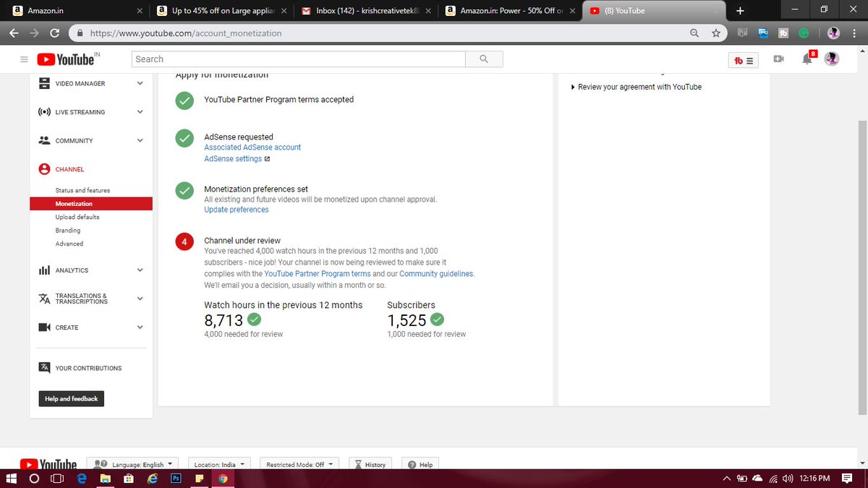Click the Task View taskbar icon
868x488 pixels.
(57, 479)
